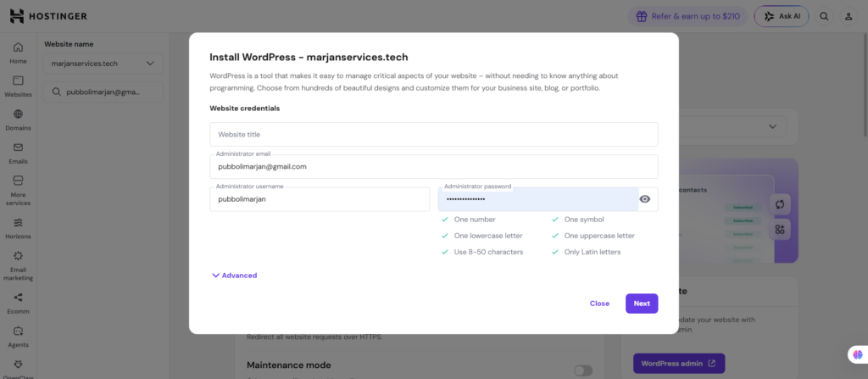Open Email marketing sidebar item
Viewport: 868px width, 379px height.
[19, 265]
